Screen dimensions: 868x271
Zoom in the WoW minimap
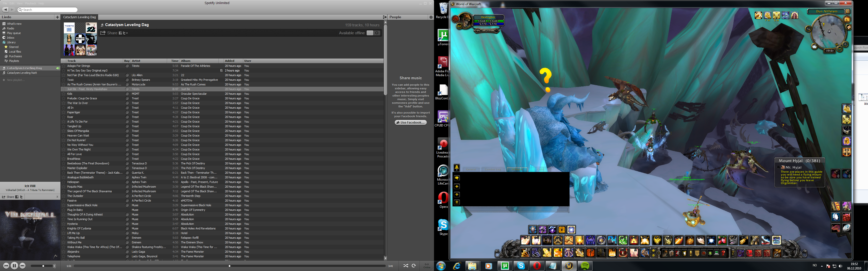coord(846,44)
